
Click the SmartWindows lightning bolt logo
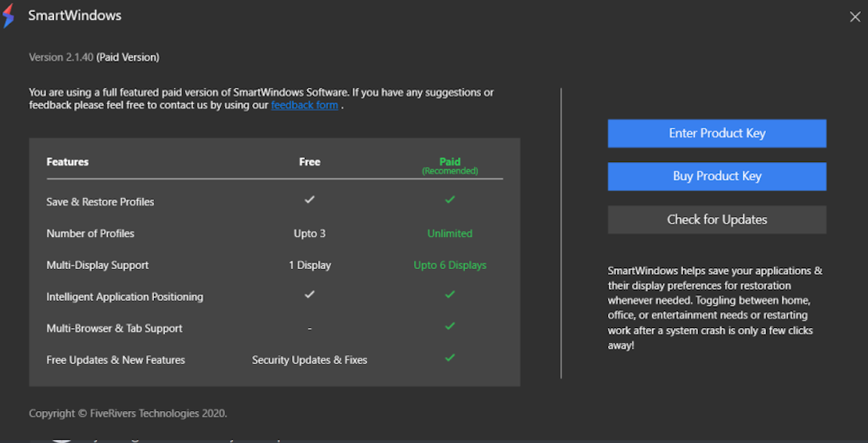[9, 16]
